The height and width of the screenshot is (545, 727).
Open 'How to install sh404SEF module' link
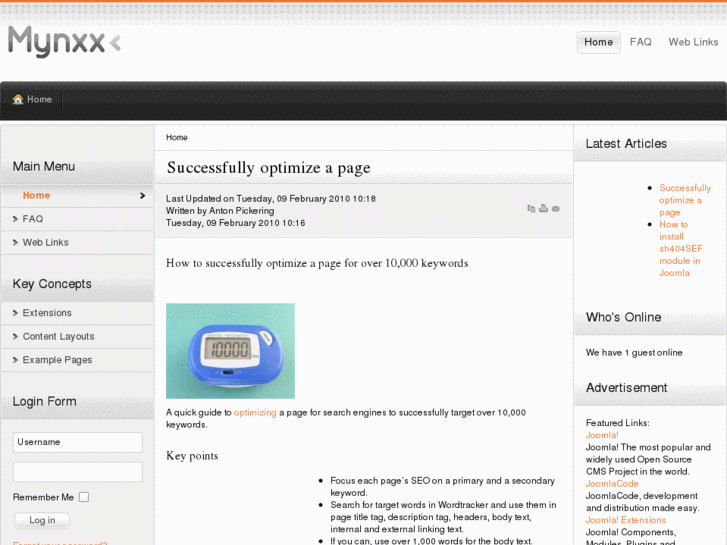click(681, 249)
